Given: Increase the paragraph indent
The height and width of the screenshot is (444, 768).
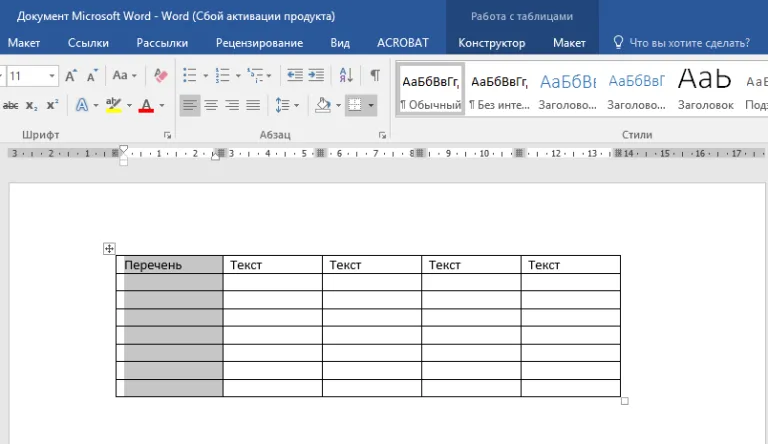Looking at the screenshot, I should pos(316,75).
